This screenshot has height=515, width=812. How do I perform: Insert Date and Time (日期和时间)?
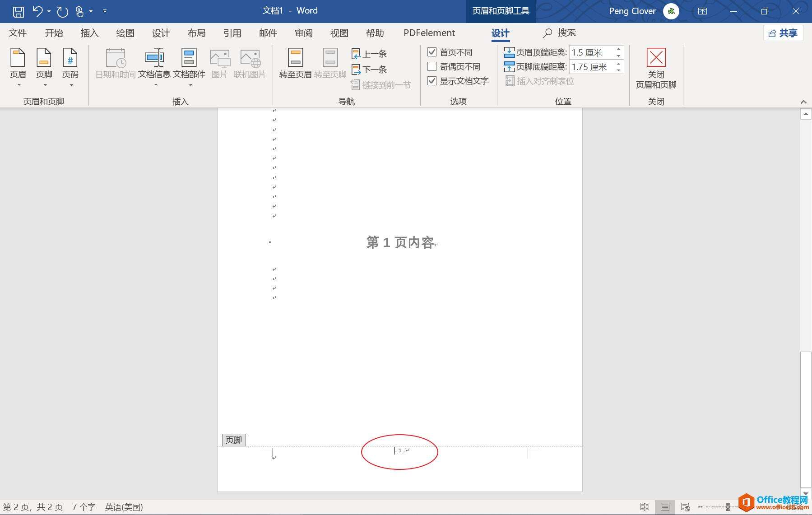116,64
